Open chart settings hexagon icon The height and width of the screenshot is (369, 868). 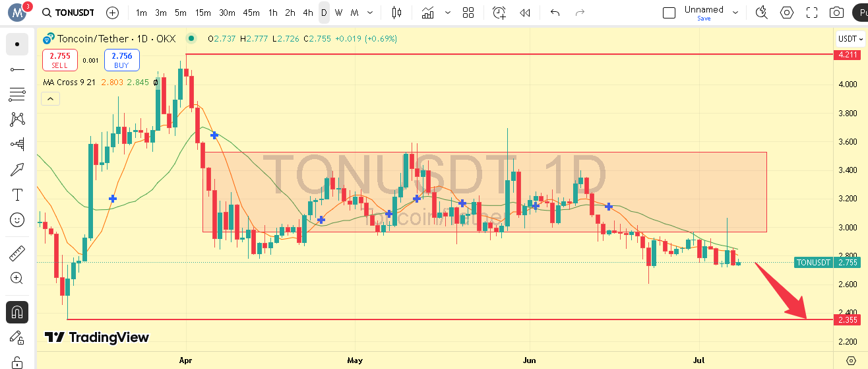point(787,13)
